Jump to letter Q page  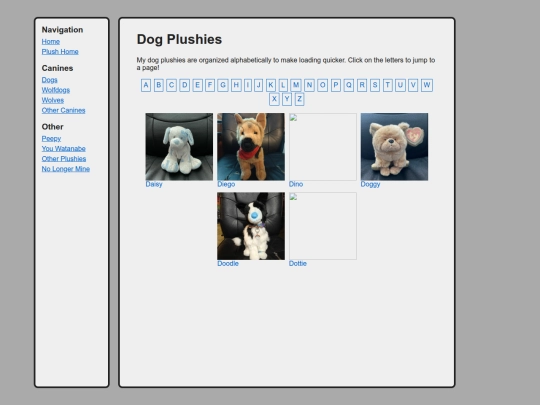[349, 85]
